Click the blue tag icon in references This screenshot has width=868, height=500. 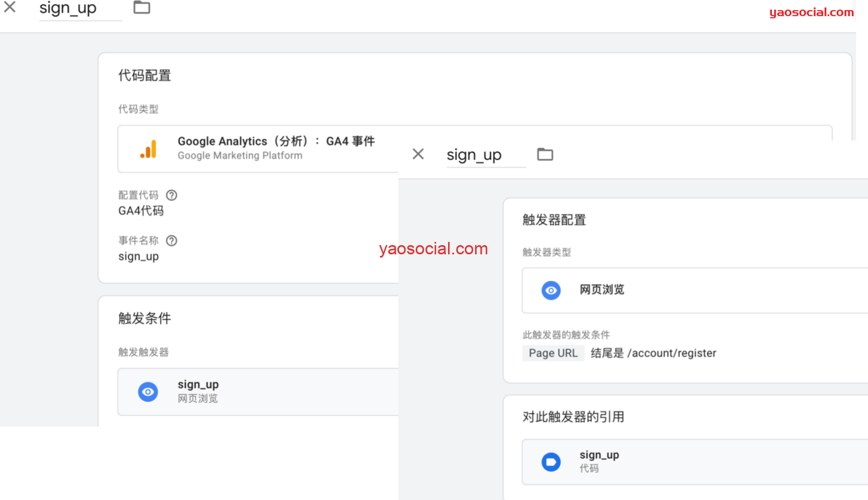(x=551, y=462)
